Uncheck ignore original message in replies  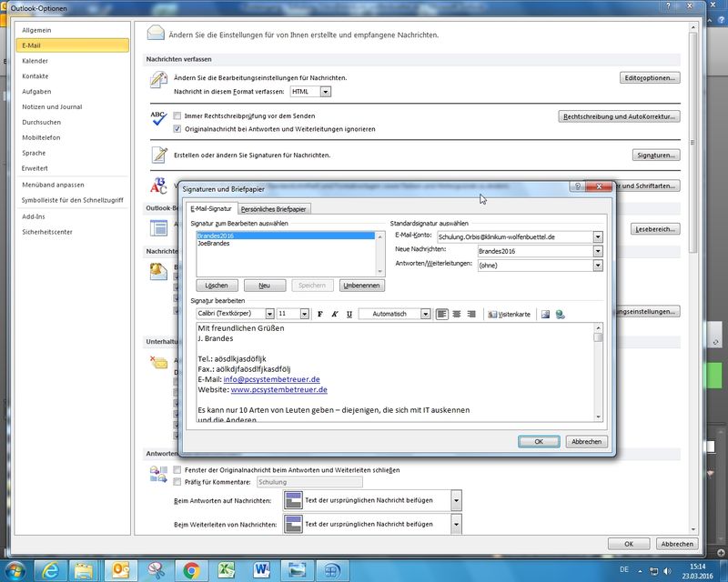coord(177,129)
